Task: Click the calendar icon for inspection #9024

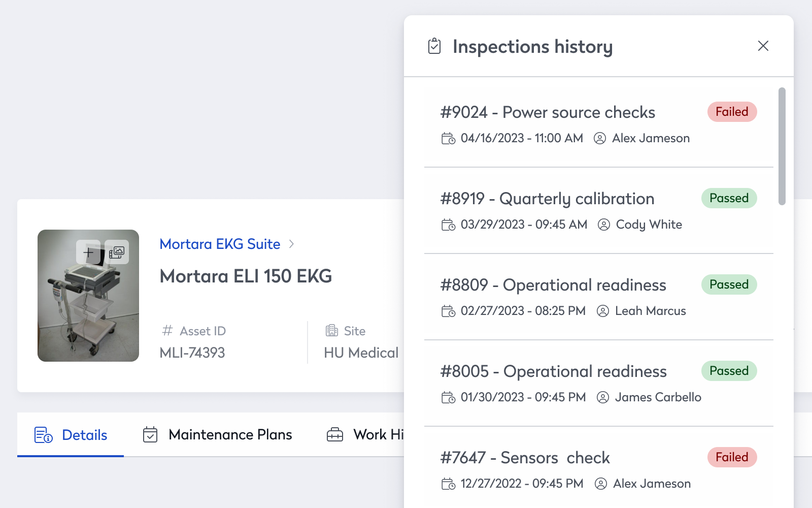Action: pos(448,138)
